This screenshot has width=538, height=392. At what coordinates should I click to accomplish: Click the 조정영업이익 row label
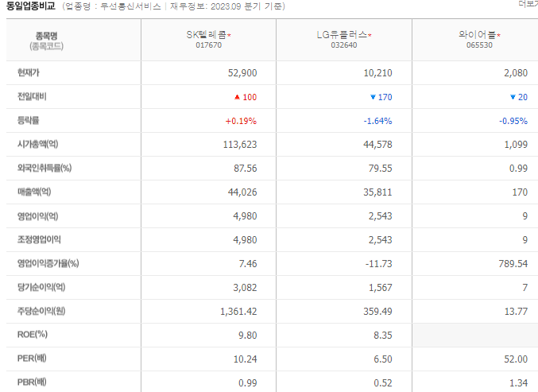39,239
